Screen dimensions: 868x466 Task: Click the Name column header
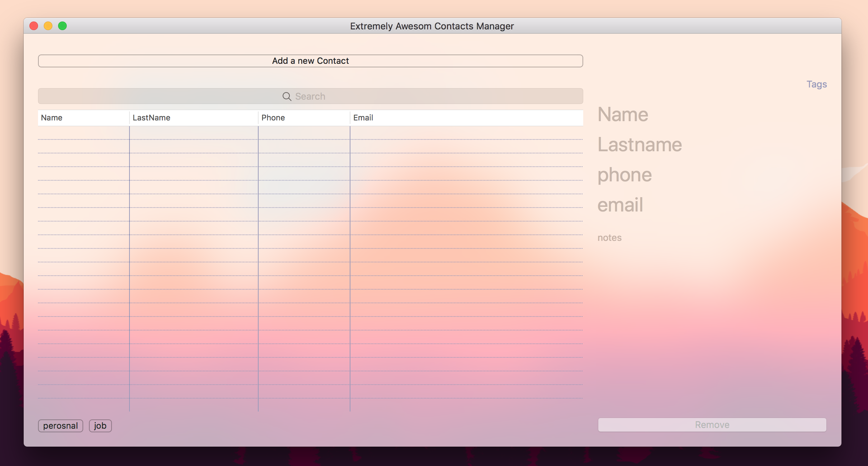(83, 117)
